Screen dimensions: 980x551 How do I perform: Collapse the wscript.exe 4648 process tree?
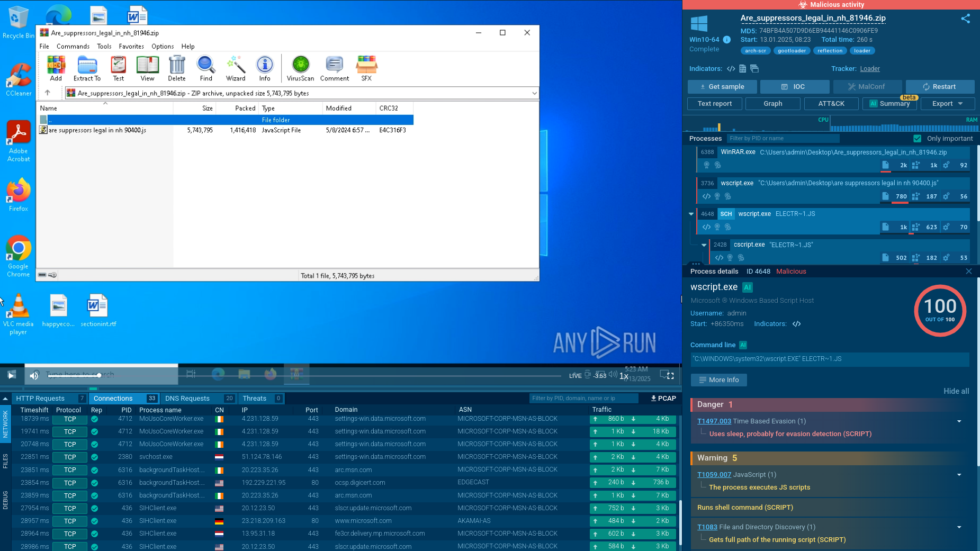point(691,214)
